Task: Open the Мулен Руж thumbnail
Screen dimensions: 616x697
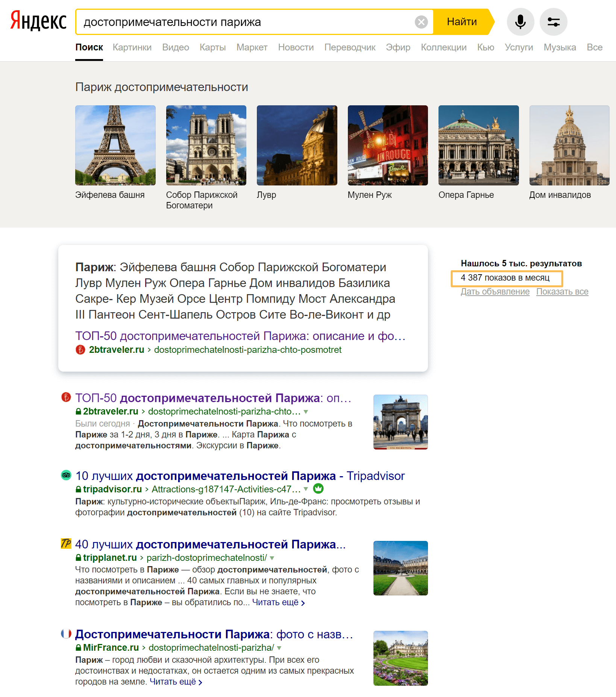Action: click(388, 145)
